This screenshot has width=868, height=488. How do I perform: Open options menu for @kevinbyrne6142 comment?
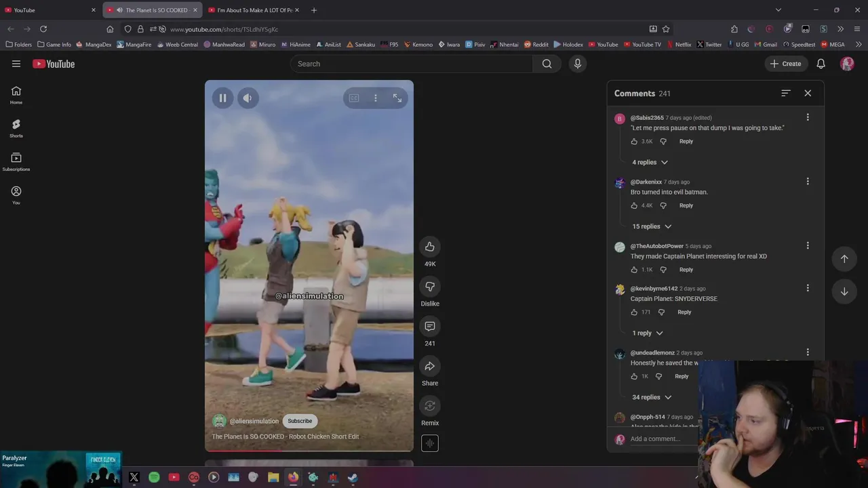pyautogui.click(x=808, y=288)
